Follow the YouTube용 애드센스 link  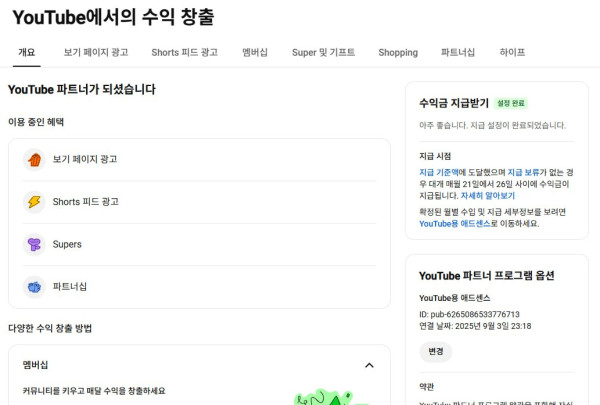point(455,224)
